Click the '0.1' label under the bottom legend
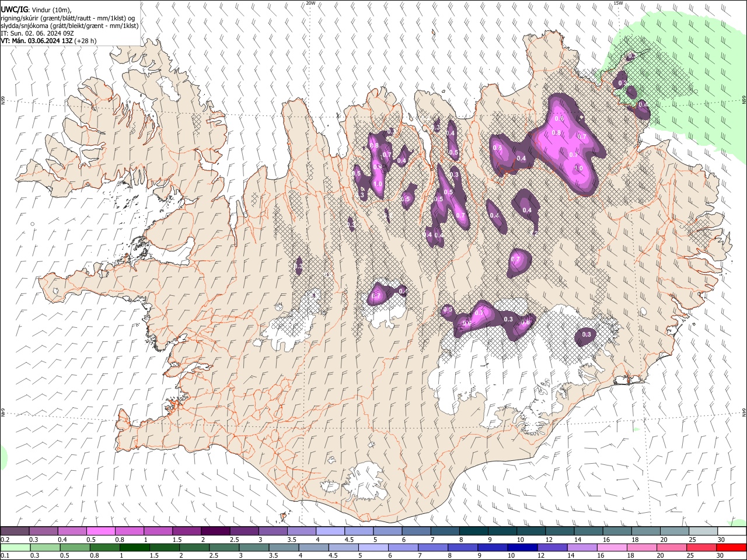747x560 pixels. click(5, 556)
